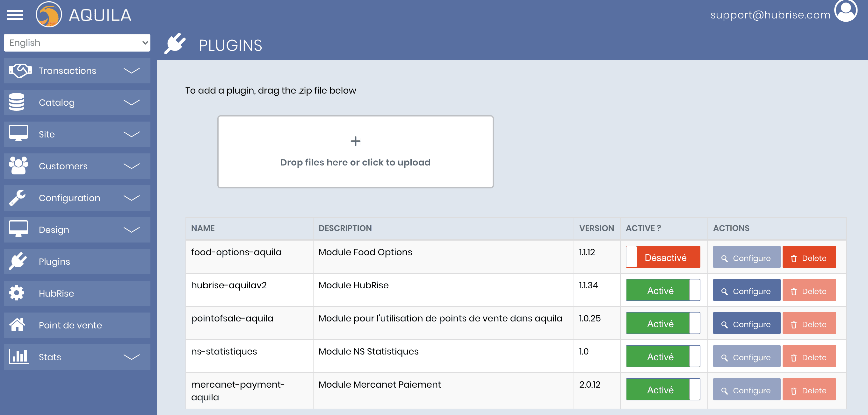Open the user profile avatar icon

(x=846, y=11)
